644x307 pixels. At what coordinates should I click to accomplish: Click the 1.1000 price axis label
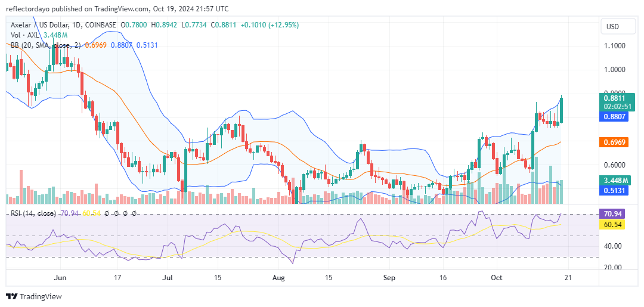coord(614,46)
